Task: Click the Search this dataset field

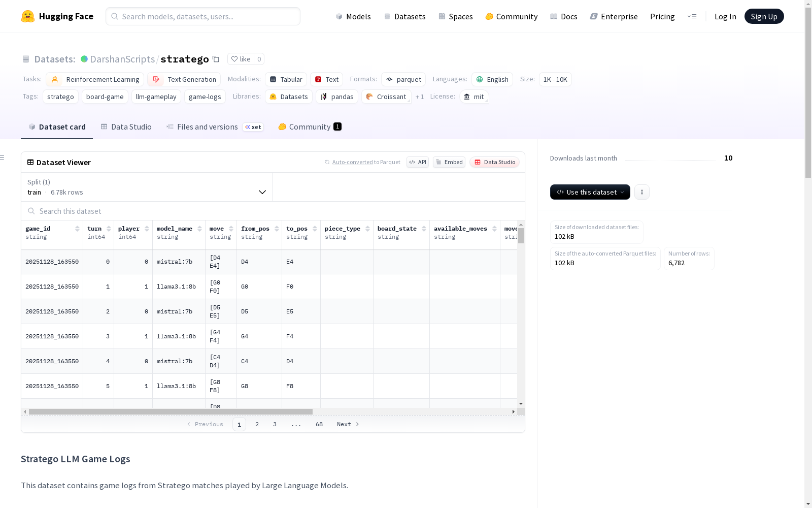Action: coord(273,211)
